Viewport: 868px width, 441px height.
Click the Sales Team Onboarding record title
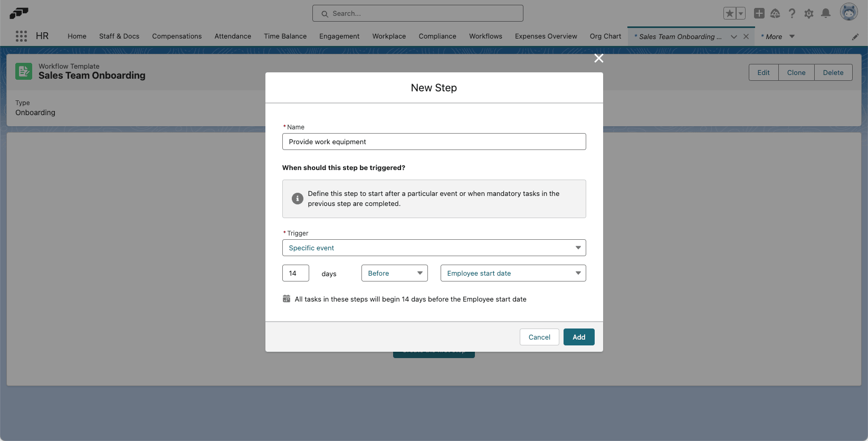tap(92, 76)
